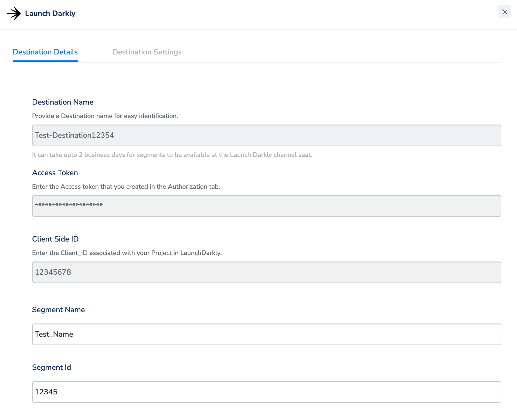
Task: Click the Segment Name label
Action: 59,310
